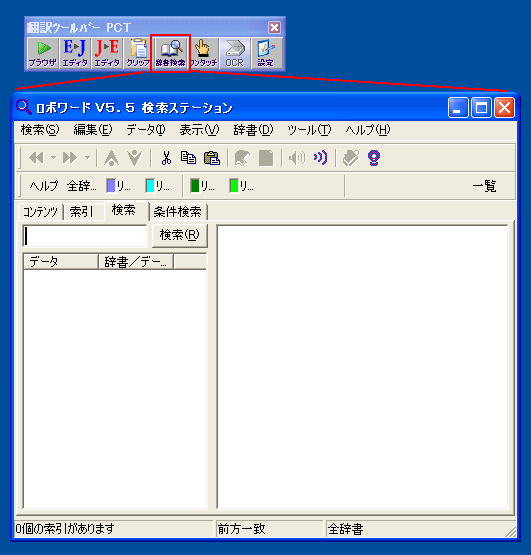The image size is (531, 555).
Task: Copy selection with the copy icon
Action: (x=188, y=158)
